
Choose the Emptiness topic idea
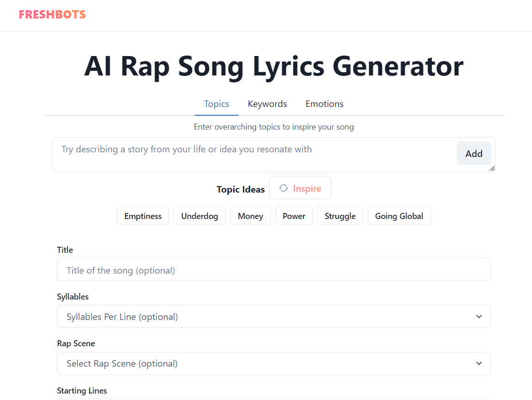click(x=143, y=216)
